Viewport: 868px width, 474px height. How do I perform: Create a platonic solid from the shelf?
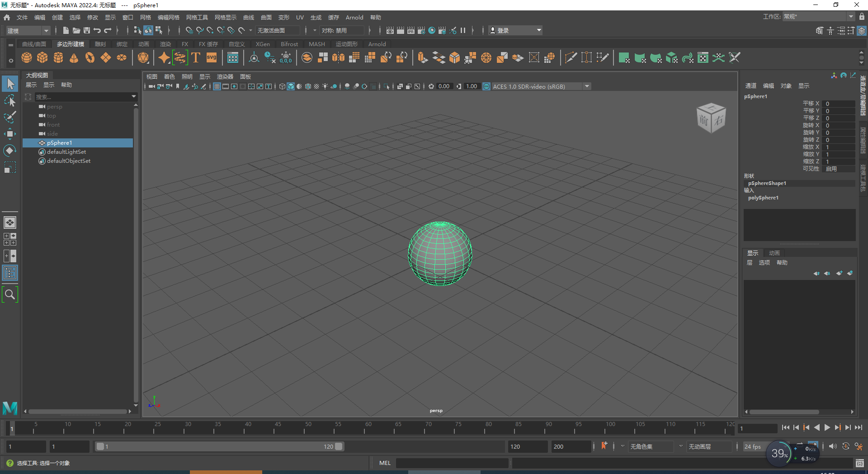point(143,57)
